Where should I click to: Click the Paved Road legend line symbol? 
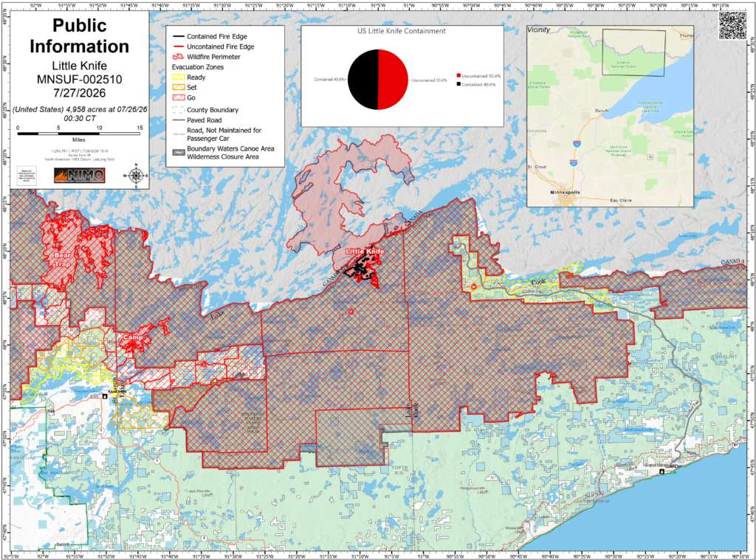[179, 120]
